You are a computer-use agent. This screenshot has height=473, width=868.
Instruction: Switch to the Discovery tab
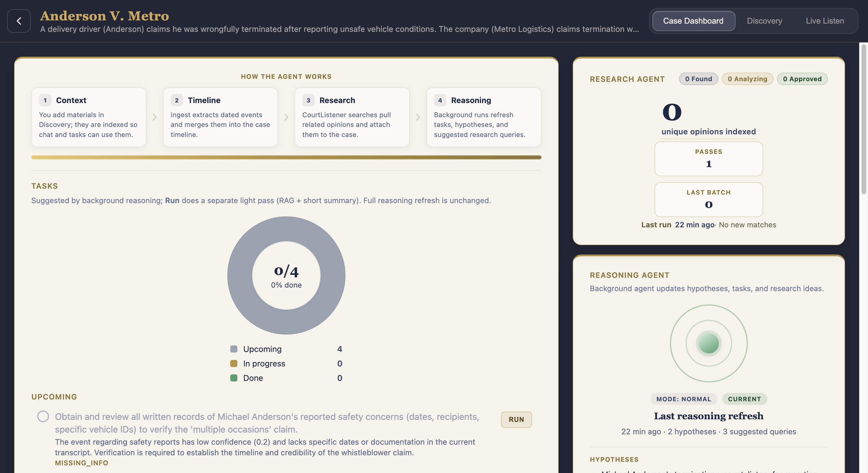pyautogui.click(x=764, y=21)
